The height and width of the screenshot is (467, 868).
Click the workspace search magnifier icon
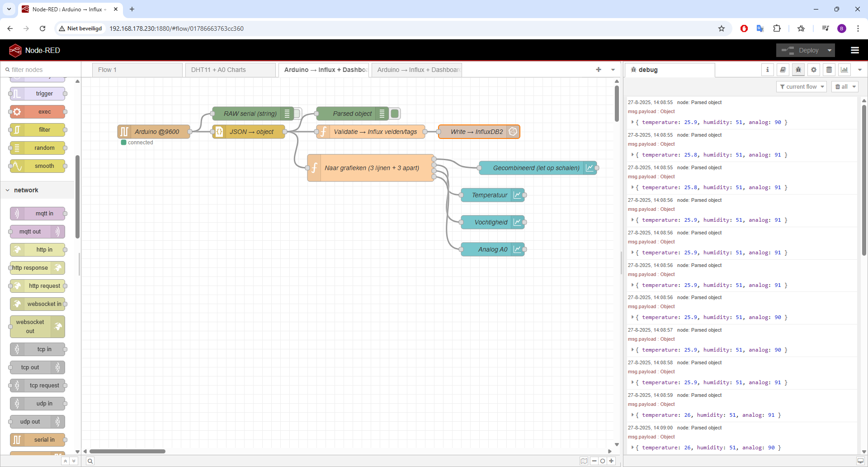pos(90,461)
